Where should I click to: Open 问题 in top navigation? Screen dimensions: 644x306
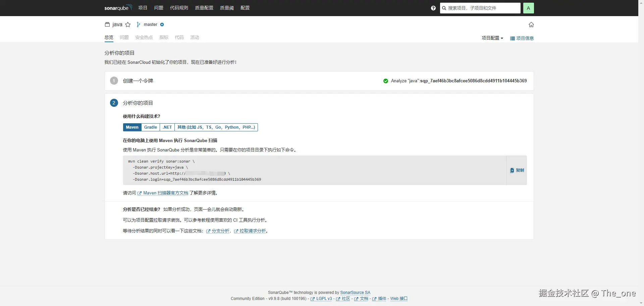[x=159, y=8]
